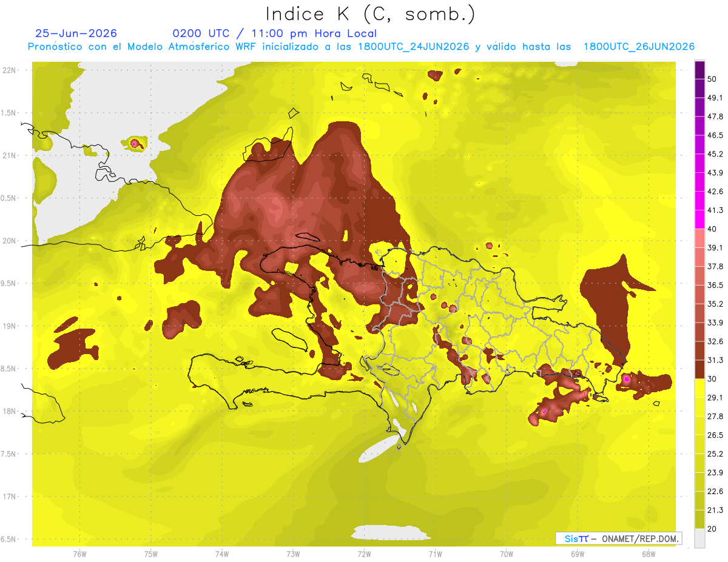Click the colorbar value 35.2
Screen dimensions: 728x562
[x=715, y=304]
